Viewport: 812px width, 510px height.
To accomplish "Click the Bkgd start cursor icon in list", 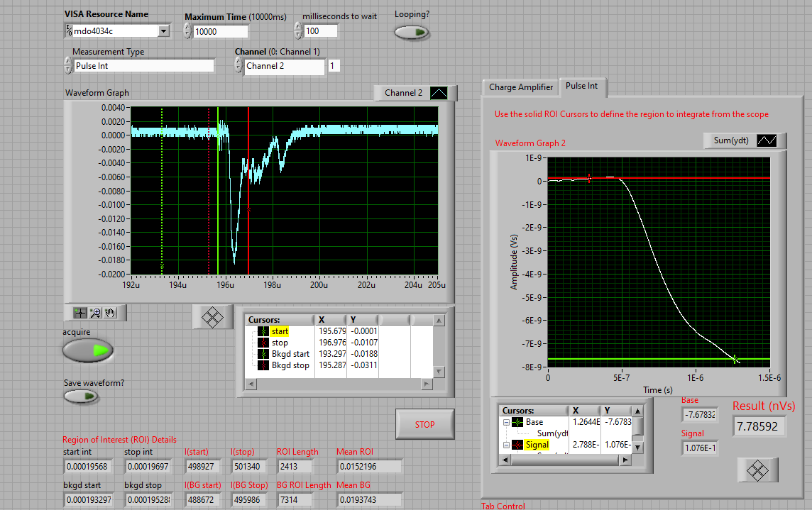I will tap(265, 354).
